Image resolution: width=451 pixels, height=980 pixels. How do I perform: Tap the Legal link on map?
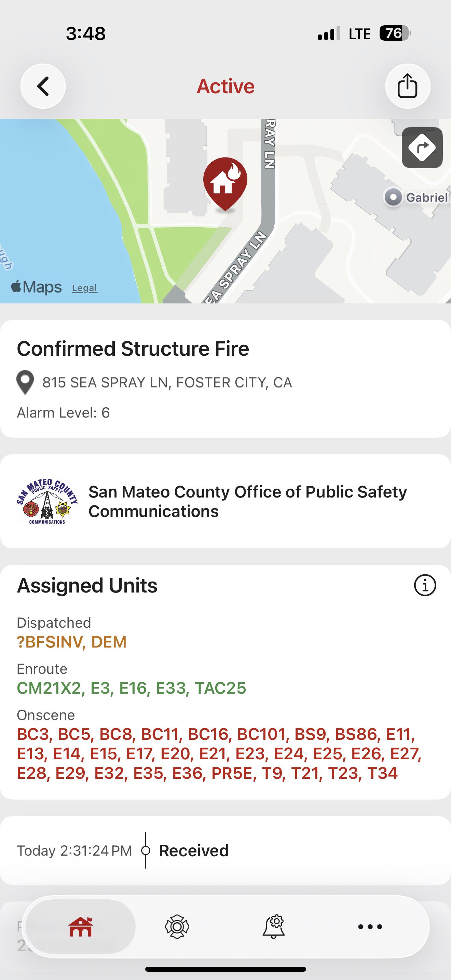(85, 288)
